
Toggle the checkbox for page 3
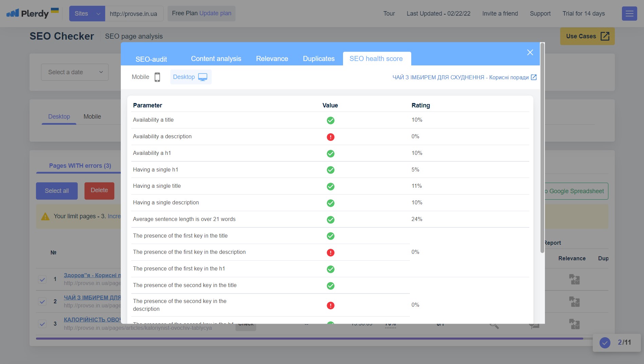tap(42, 324)
